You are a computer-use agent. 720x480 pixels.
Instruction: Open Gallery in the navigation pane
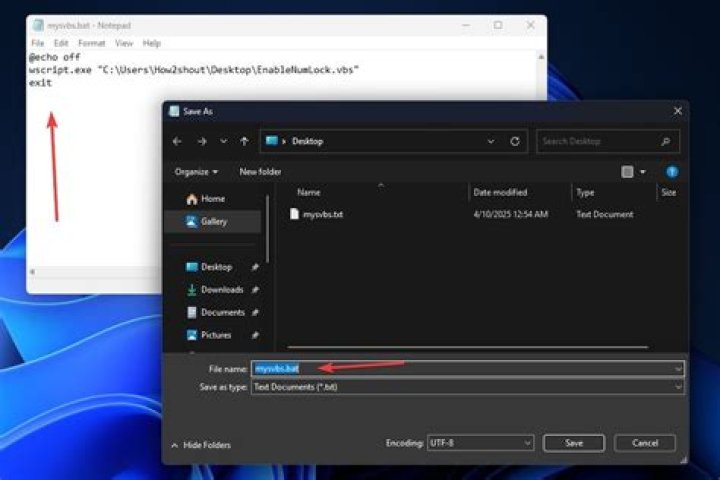click(x=213, y=222)
